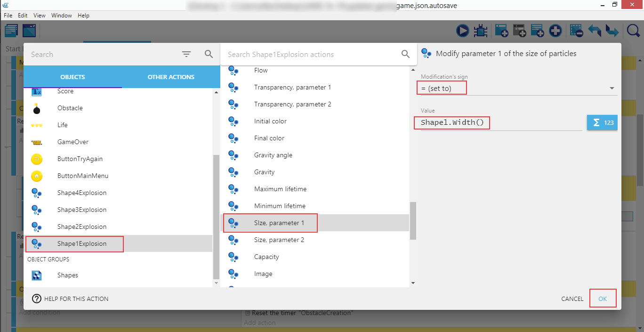Select the Gravity angle action

pos(273,155)
